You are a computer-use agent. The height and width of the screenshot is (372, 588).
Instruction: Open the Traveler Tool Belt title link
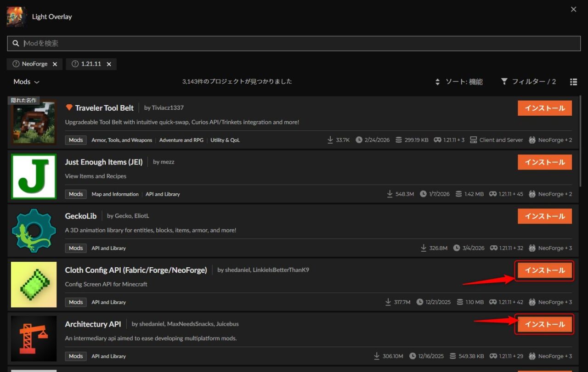point(104,108)
